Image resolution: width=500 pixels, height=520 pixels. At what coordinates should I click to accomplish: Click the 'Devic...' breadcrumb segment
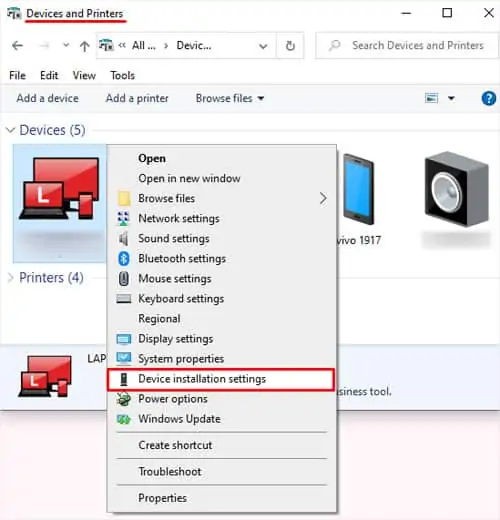click(x=194, y=45)
